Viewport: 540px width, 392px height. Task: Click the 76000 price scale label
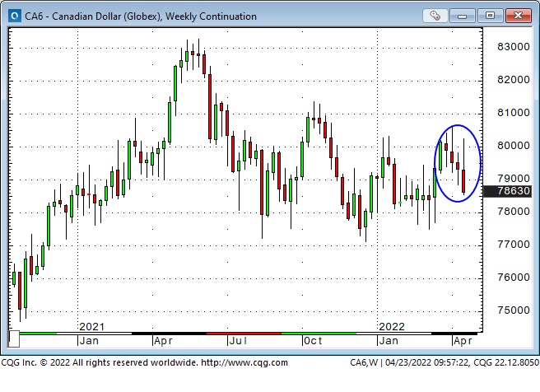(x=513, y=277)
